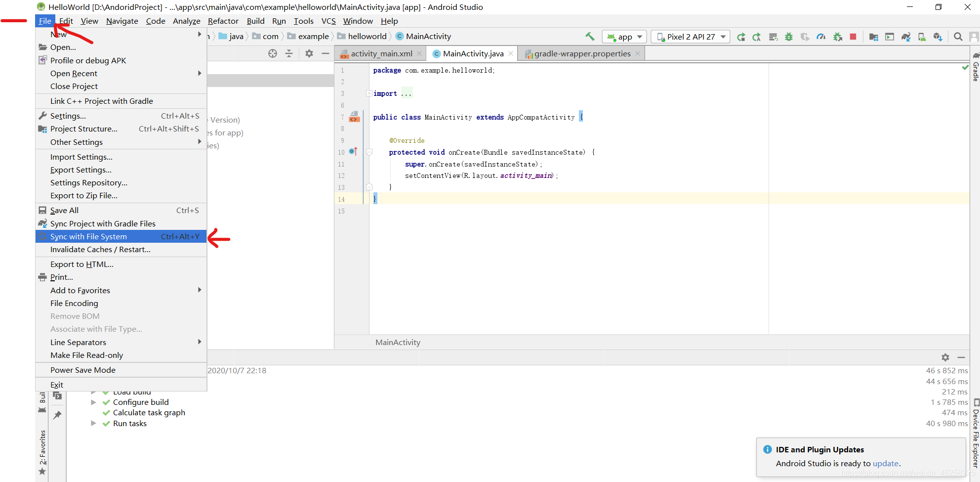Switch to activity_main.xml tab
The image size is (980, 482).
(381, 54)
